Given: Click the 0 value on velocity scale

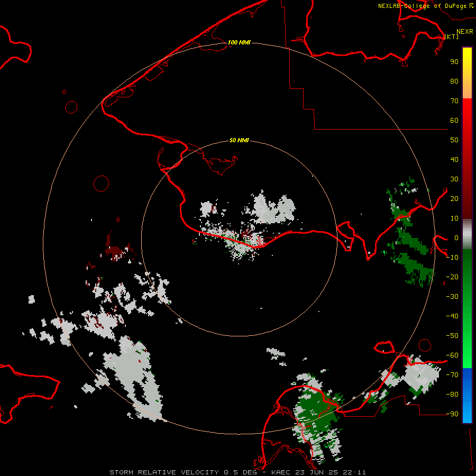Looking at the screenshot, I should pos(456,238).
